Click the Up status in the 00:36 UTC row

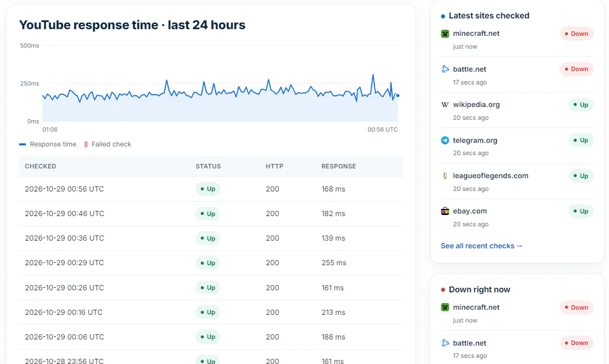(208, 238)
